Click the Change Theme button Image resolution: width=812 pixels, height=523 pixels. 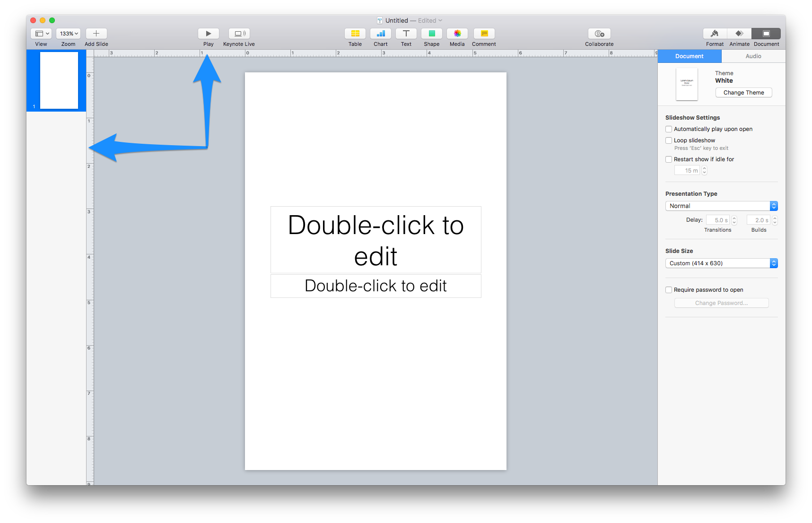coord(743,92)
